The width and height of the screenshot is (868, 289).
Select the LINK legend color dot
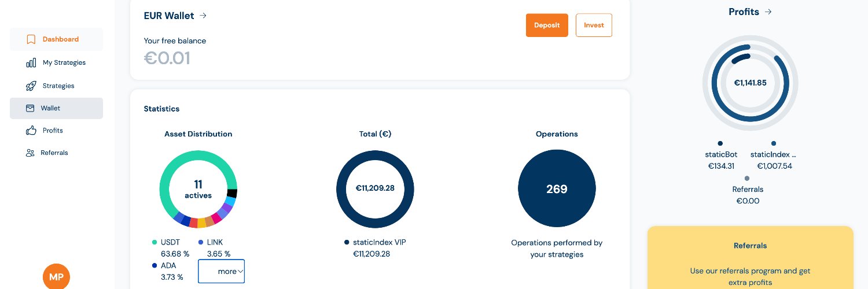pyautogui.click(x=201, y=242)
